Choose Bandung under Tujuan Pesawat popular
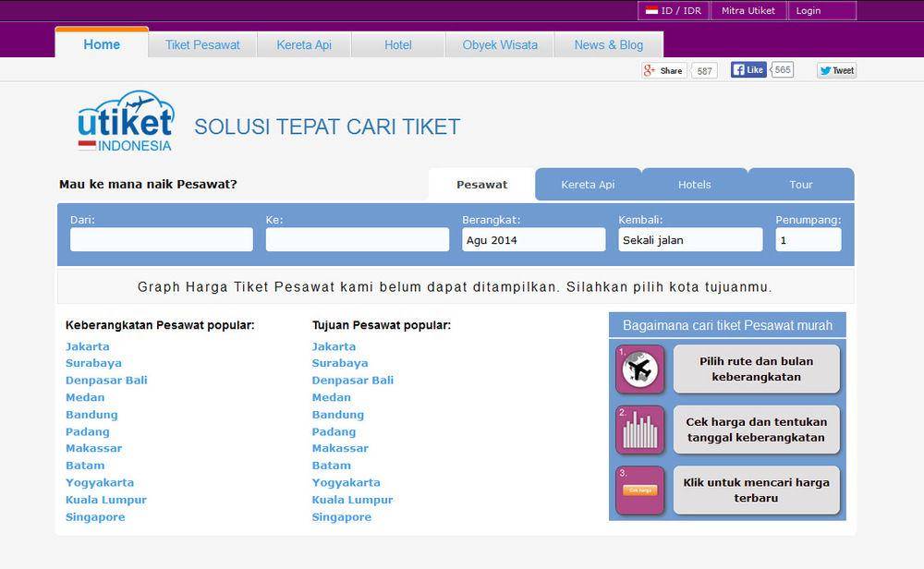The width and height of the screenshot is (924, 569). [x=337, y=415]
